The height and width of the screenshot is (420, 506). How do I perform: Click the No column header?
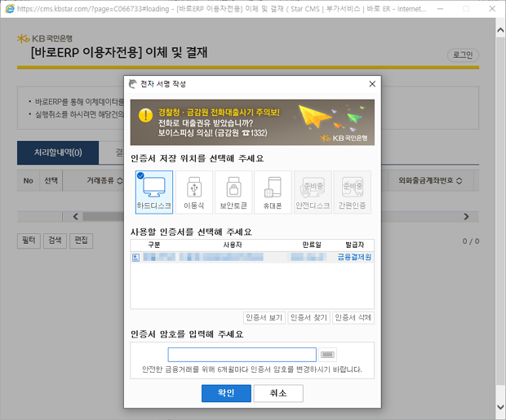28,181
